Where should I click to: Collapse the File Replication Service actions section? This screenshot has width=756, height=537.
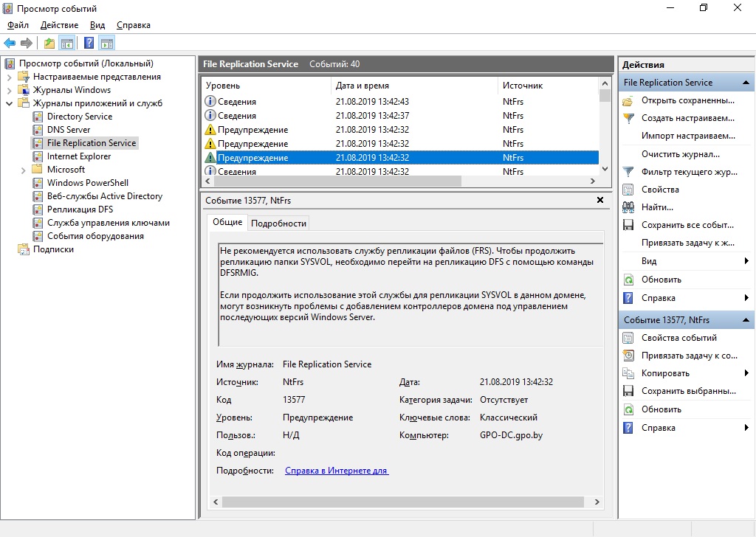[746, 83]
